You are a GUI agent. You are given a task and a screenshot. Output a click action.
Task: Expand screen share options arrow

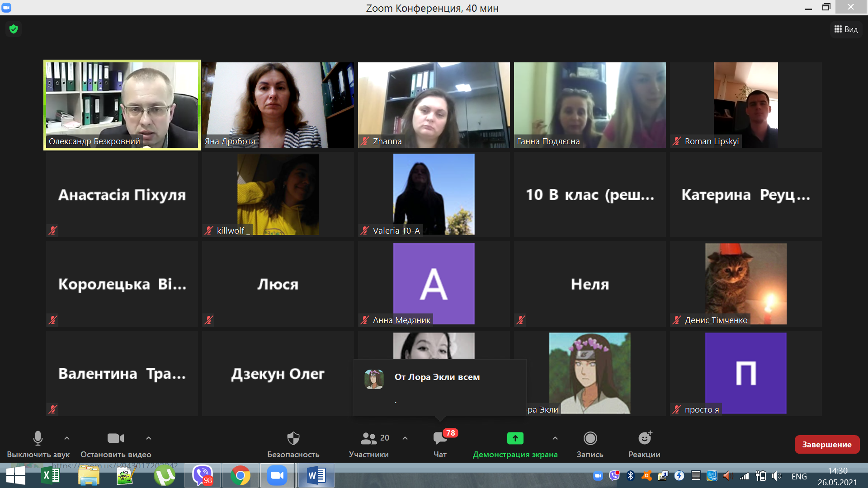click(x=555, y=438)
